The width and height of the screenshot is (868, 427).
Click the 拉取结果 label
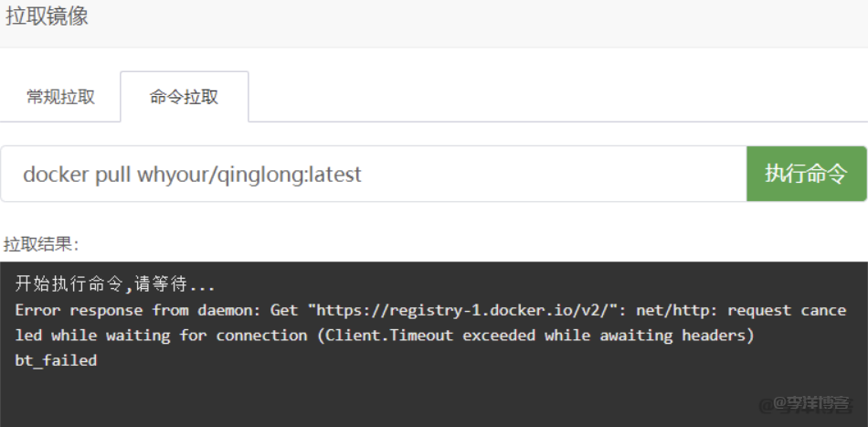coord(41,244)
